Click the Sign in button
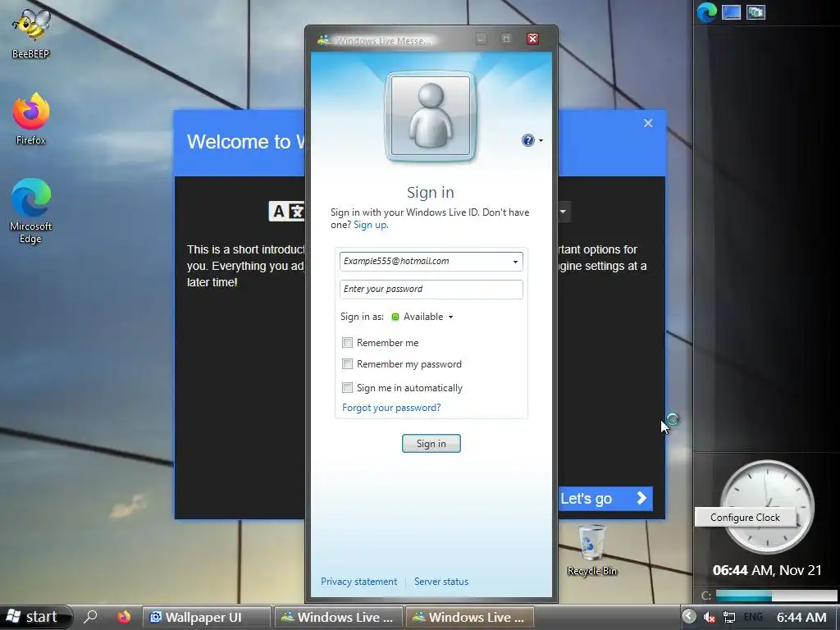Image resolution: width=840 pixels, height=630 pixels. click(431, 444)
